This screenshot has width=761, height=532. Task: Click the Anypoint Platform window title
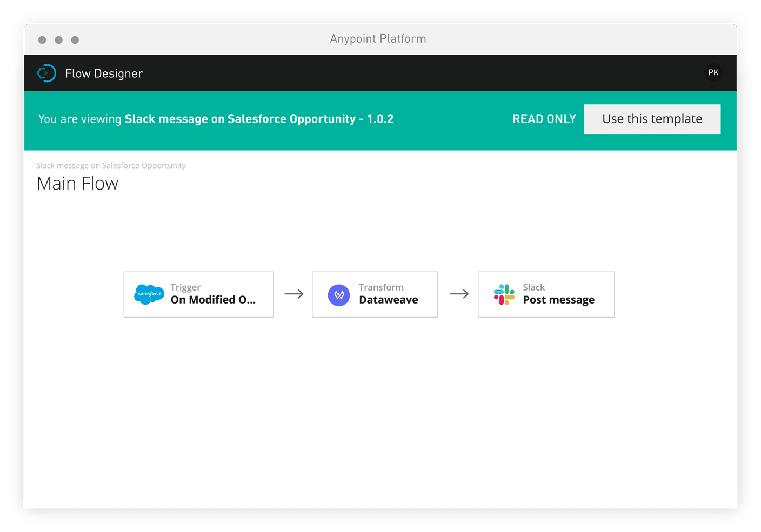(x=378, y=39)
